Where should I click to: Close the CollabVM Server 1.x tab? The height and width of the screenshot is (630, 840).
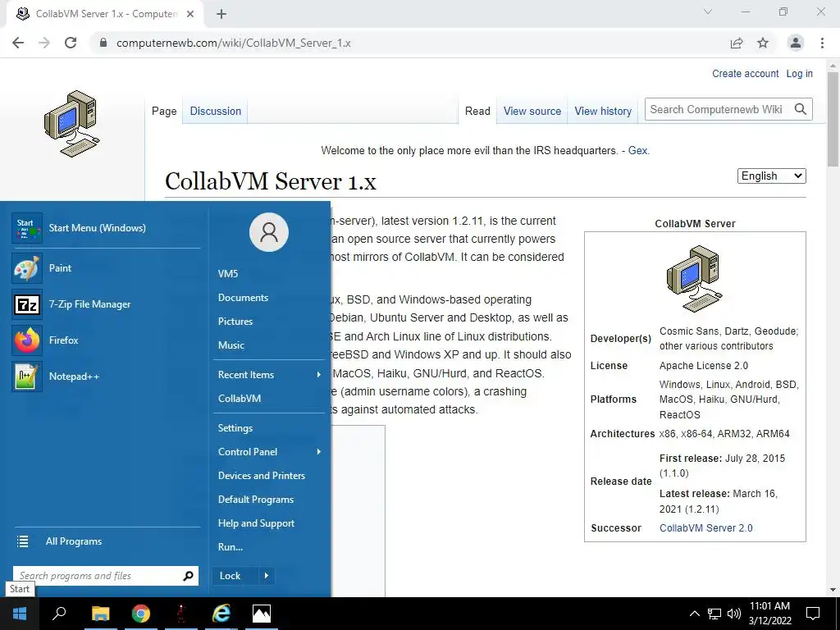(190, 14)
